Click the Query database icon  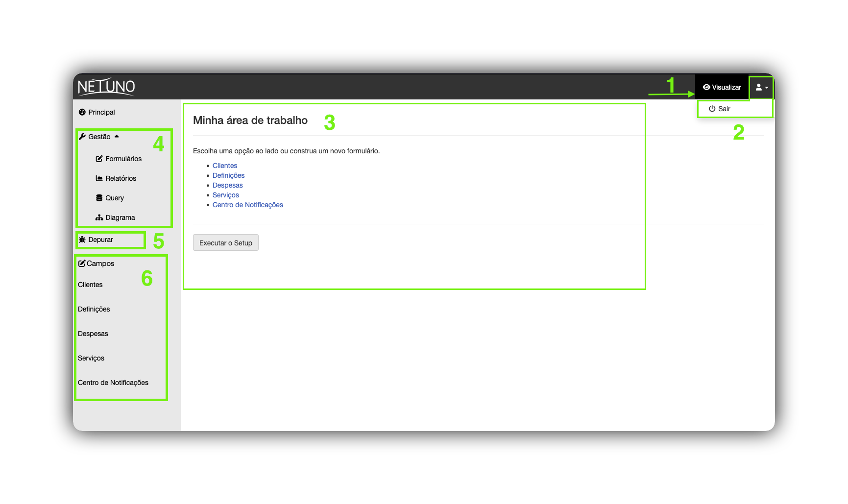[x=99, y=198]
